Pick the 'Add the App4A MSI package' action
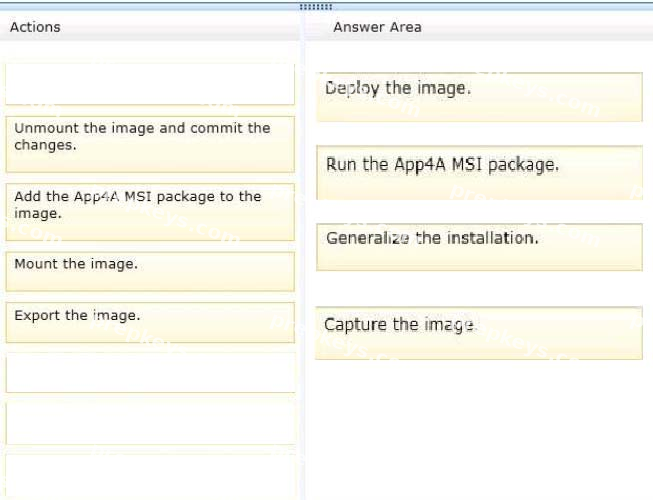The image size is (653, 500). (150, 212)
